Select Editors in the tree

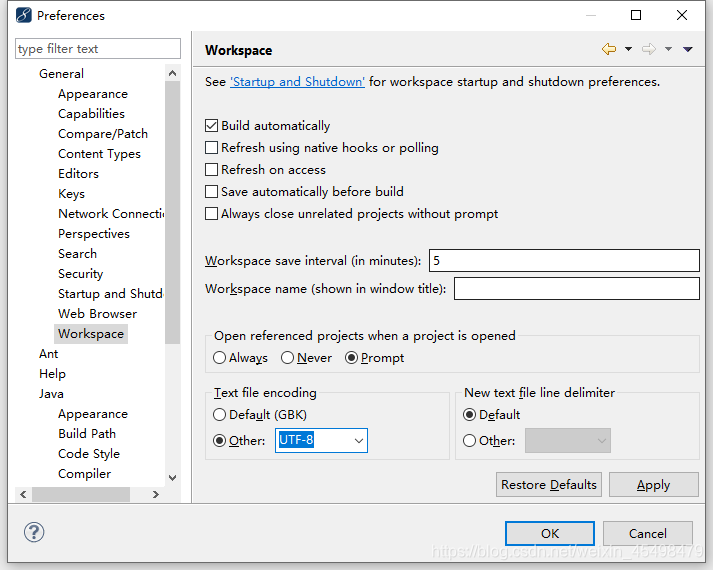click(78, 174)
